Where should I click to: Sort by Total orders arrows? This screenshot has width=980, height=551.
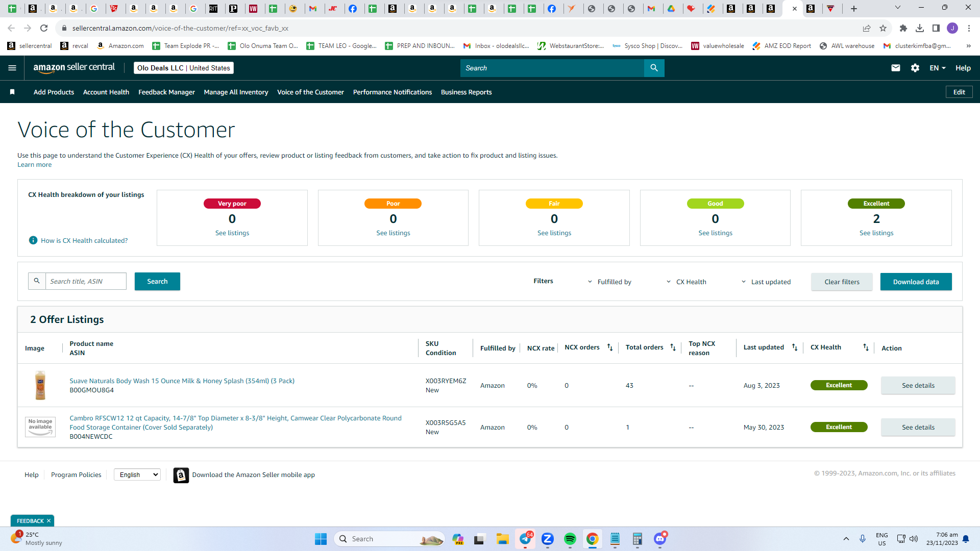point(673,347)
